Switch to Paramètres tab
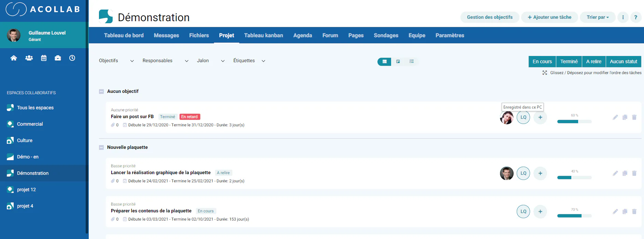The height and width of the screenshot is (239, 644). (450, 35)
